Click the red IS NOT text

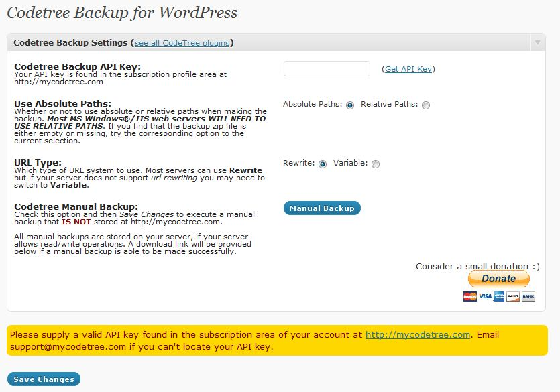[x=76, y=222]
